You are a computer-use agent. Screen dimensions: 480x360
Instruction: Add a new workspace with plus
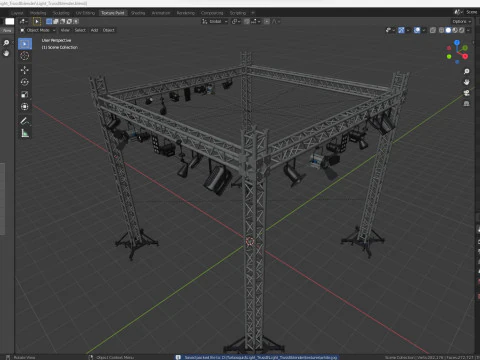click(x=253, y=13)
